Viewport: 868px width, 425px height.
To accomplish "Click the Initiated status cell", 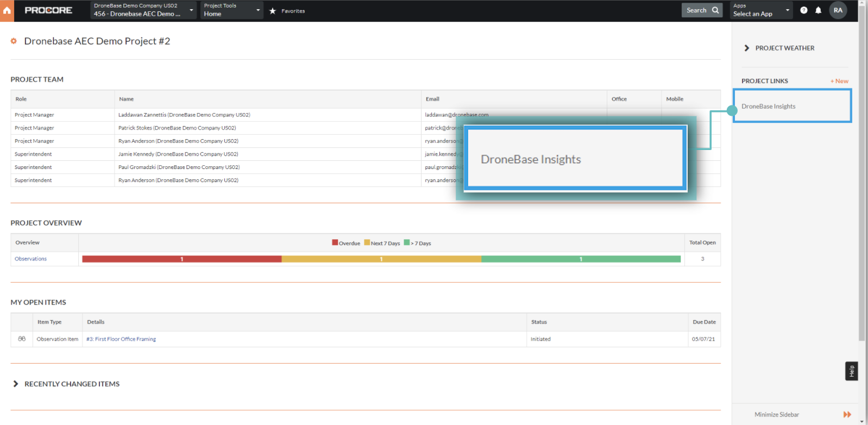I will click(x=607, y=339).
